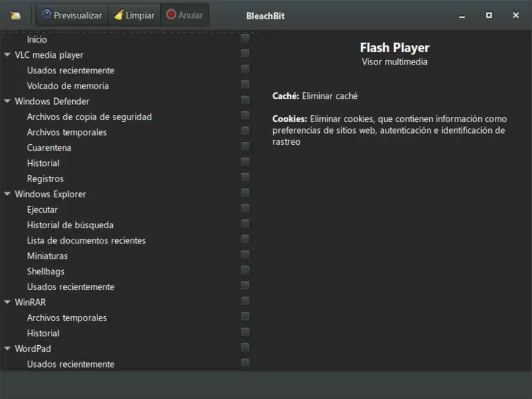532x399 pixels.
Task: Click the Previsualizar magnifier button
Action: [x=72, y=15]
